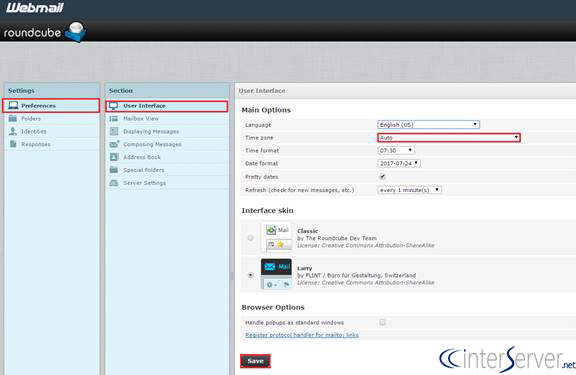Open Folders in Settings
Image resolution: width=576 pixels, height=375 pixels.
pyautogui.click(x=51, y=118)
